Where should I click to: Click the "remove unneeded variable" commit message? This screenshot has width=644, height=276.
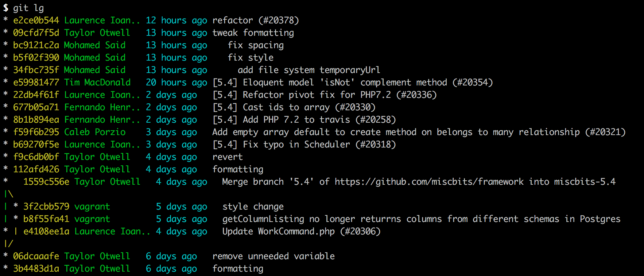pos(273,256)
